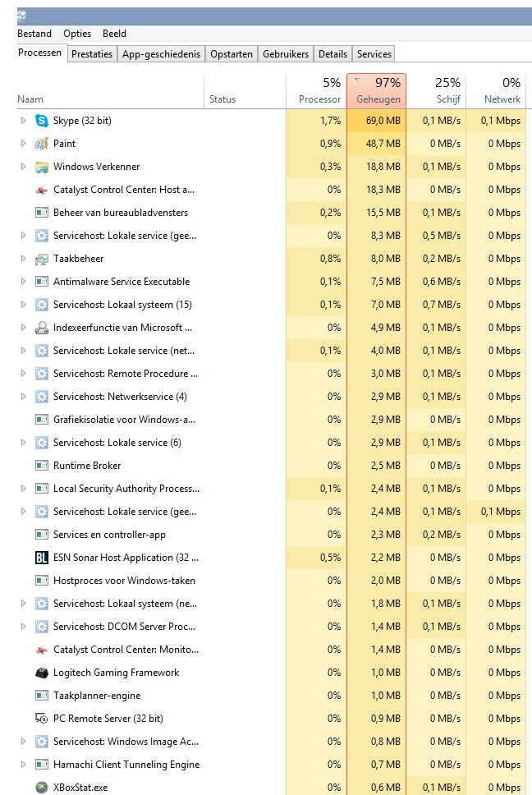Select the Indexeerfunctie van Microsoft icon
Viewport: 532px width, 795px height.
coord(42,328)
